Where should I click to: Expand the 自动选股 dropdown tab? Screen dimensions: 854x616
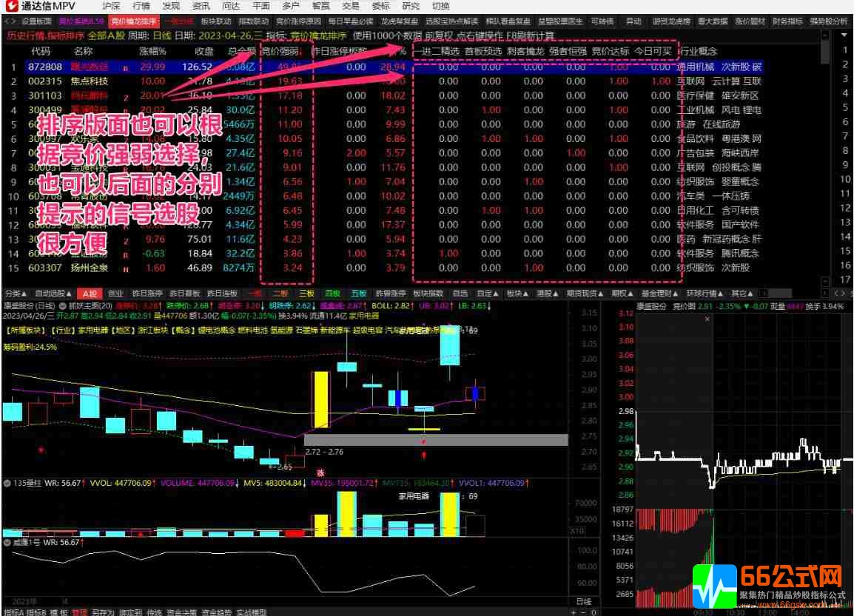53,294
